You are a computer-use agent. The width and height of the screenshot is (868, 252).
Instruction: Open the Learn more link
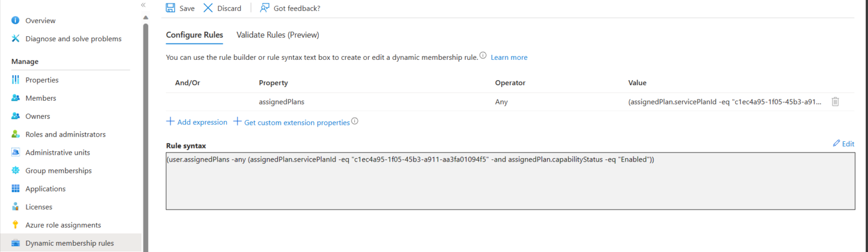click(509, 58)
